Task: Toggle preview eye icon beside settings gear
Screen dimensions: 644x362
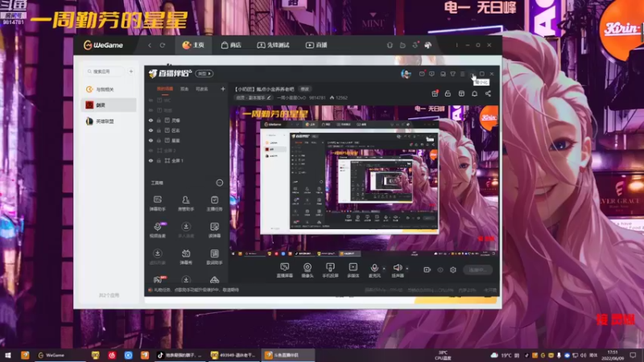Action: [x=440, y=269]
